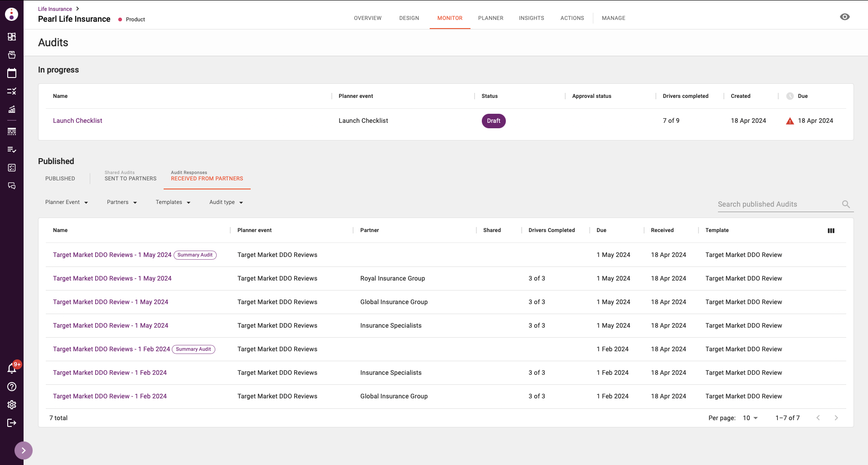Open the playlist-check tasks icon in the sidebar
Viewport: 868px width, 465px height.
point(12,150)
